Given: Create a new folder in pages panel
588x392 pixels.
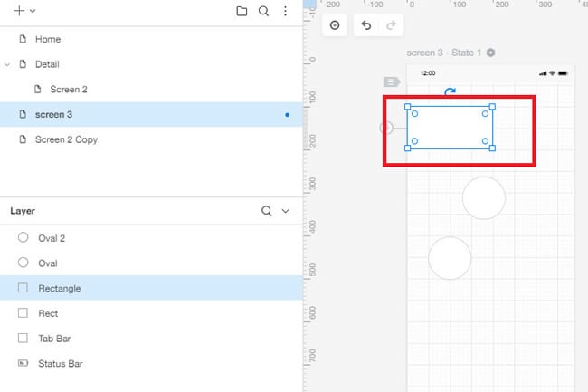Looking at the screenshot, I should [x=242, y=11].
